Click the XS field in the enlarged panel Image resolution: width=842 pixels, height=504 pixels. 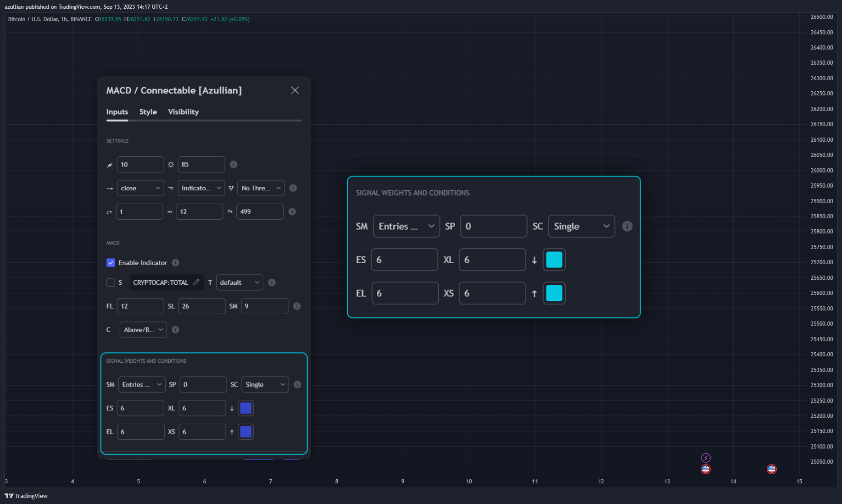pyautogui.click(x=492, y=293)
